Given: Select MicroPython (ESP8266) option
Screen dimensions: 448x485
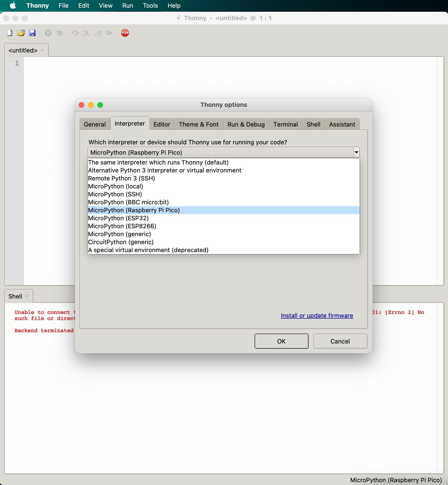Looking at the screenshot, I should [224, 226].
